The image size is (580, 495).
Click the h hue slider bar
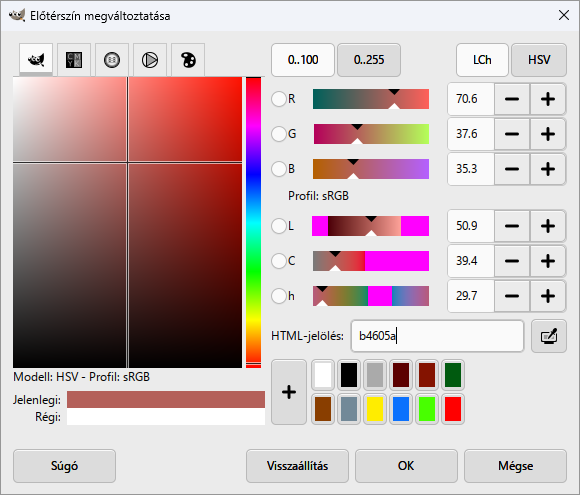pyautogui.click(x=371, y=296)
